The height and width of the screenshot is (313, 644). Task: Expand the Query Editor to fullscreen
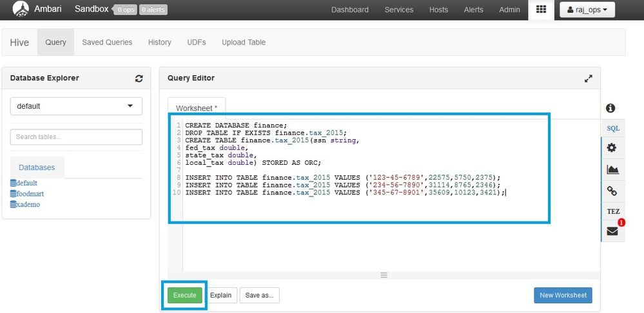pos(588,79)
